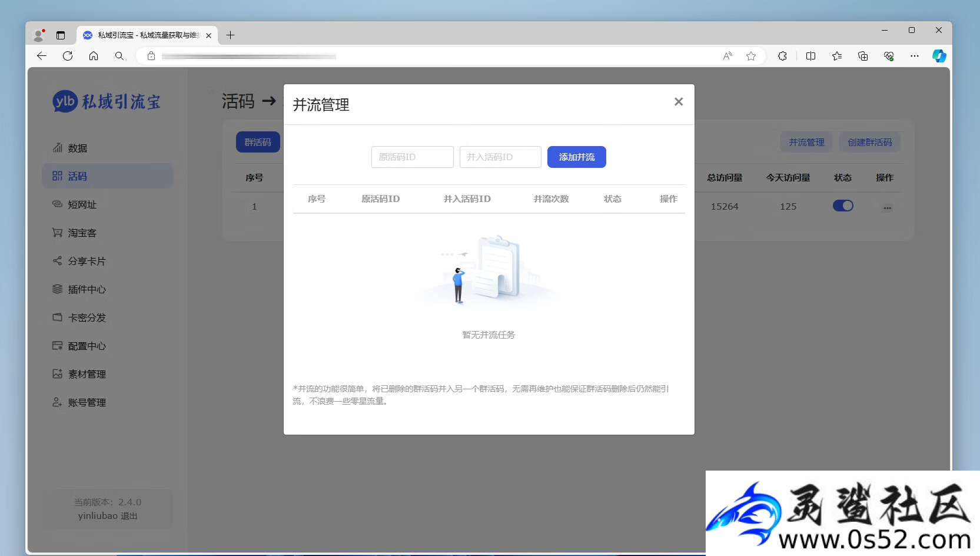Click the 群活码 tab button
The height and width of the screenshot is (556, 980).
pyautogui.click(x=258, y=142)
